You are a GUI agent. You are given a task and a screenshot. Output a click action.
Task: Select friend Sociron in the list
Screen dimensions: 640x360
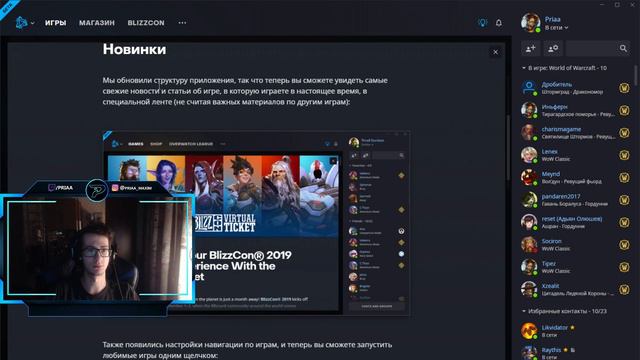[576, 245]
